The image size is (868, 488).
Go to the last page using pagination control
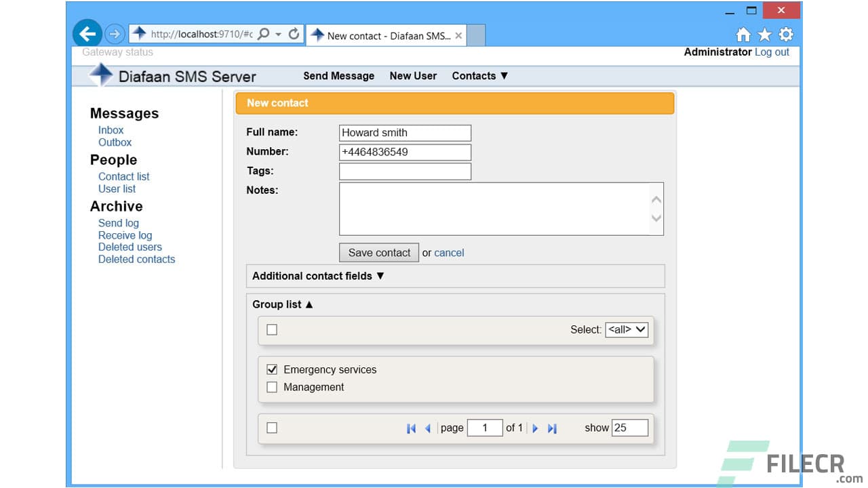pyautogui.click(x=551, y=428)
